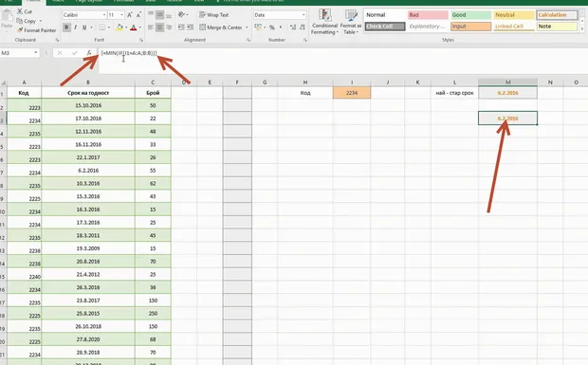Set Bottom Align vertical alignment

(x=169, y=15)
